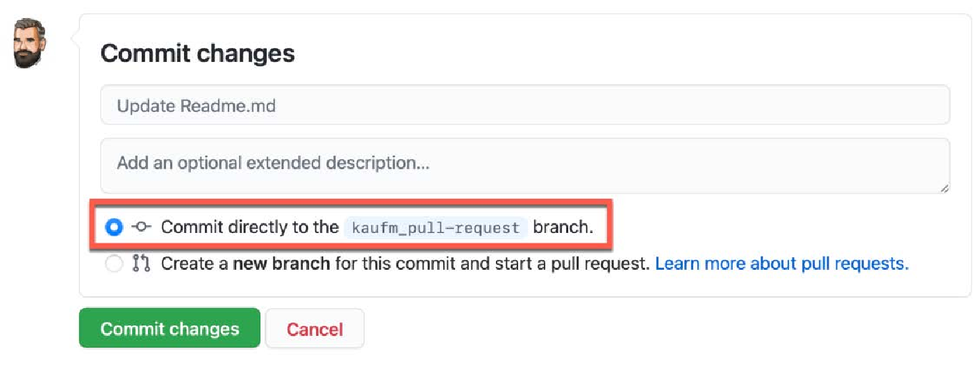The image size is (980, 372).
Task: Open Learn more about pull requests link
Action: (782, 264)
